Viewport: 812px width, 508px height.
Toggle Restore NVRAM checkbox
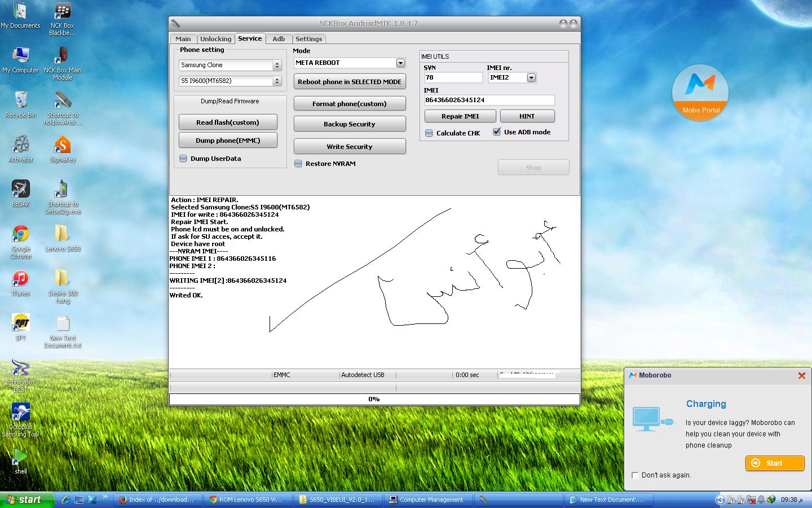298,164
